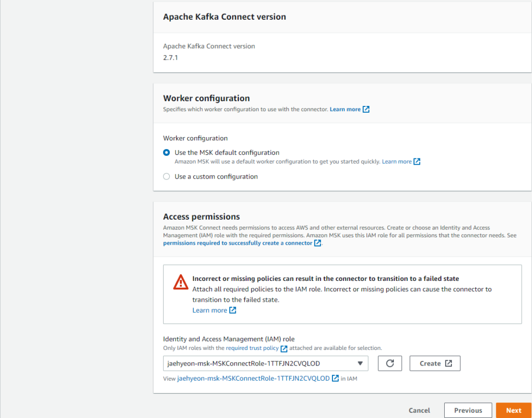Enable the default worker configuration option

click(166, 152)
